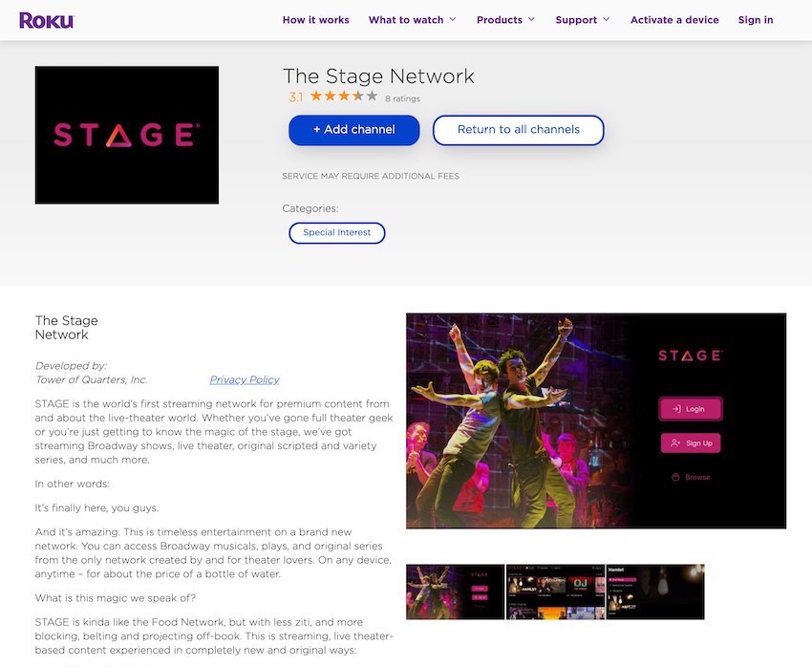
Task: Click the channel title The Stage Network
Action: click(378, 76)
